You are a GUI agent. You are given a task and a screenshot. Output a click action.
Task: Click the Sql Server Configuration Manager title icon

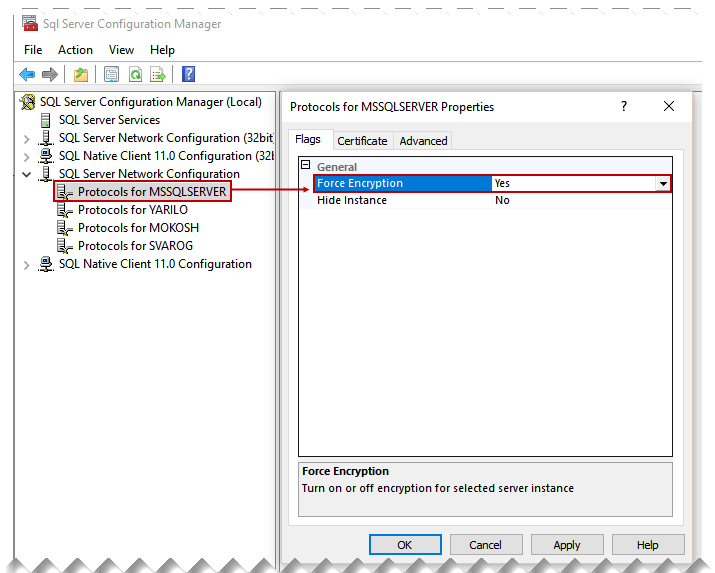pyautogui.click(x=30, y=23)
